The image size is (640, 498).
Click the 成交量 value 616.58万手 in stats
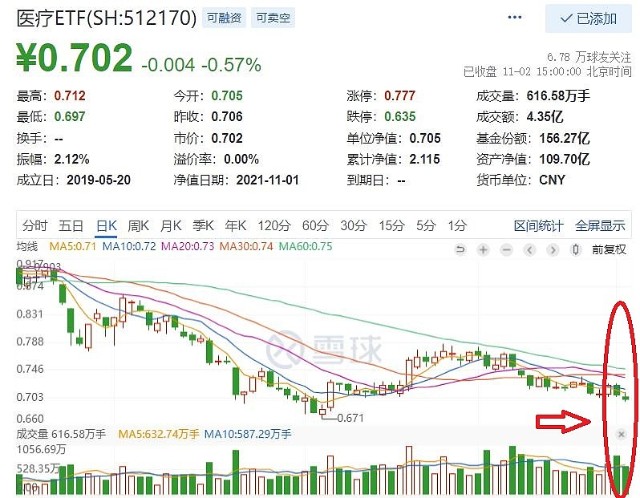(x=558, y=96)
